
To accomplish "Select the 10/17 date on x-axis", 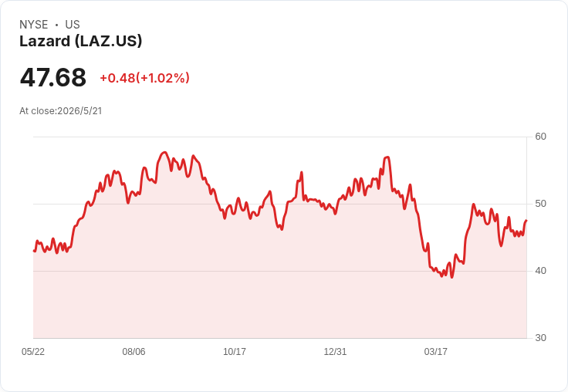I will point(235,351).
